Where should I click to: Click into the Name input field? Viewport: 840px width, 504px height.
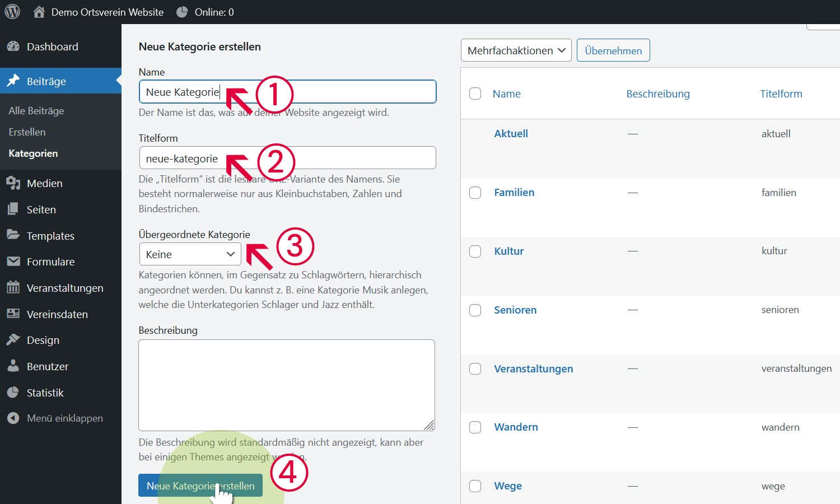click(287, 92)
